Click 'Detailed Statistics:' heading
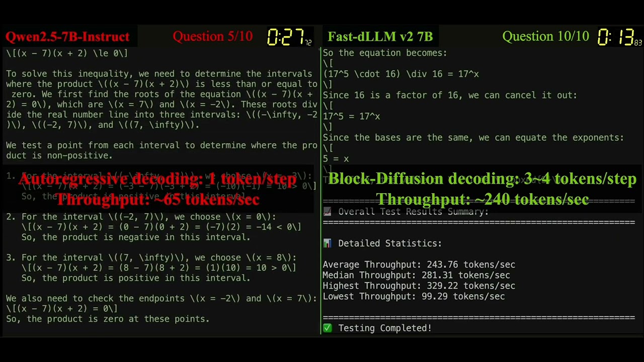 click(x=390, y=243)
